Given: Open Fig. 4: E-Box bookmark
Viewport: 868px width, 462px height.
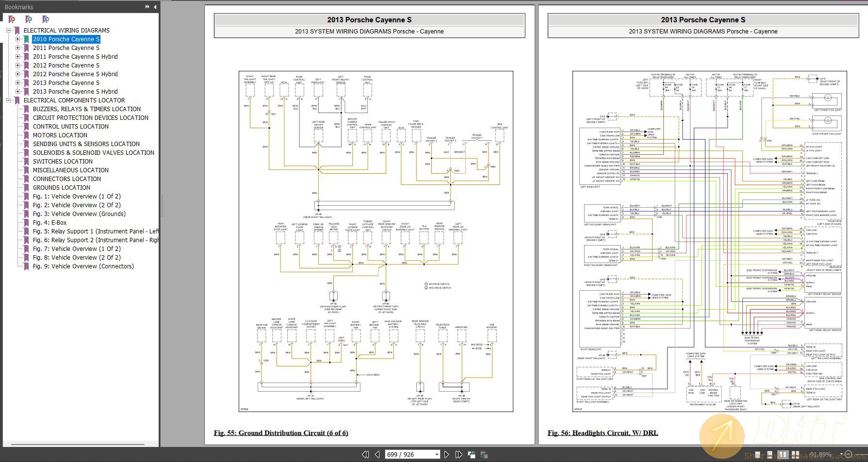Looking at the screenshot, I should pyautogui.click(x=50, y=222).
